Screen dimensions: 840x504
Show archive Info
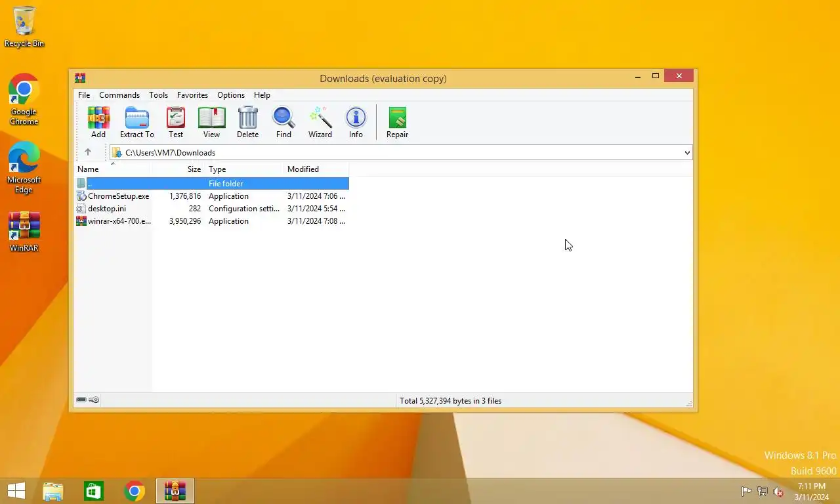[x=356, y=123]
